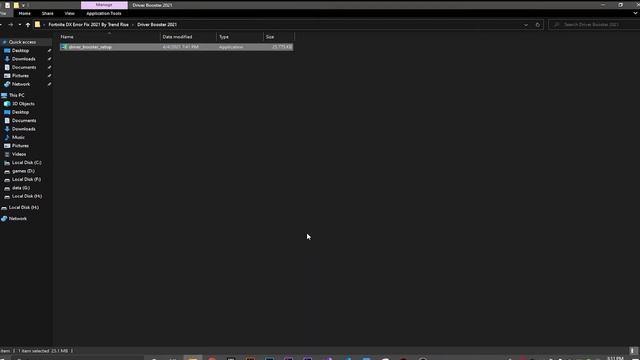Open pinned Pictures under Quick access
This screenshot has width=640, height=360.
click(20, 76)
